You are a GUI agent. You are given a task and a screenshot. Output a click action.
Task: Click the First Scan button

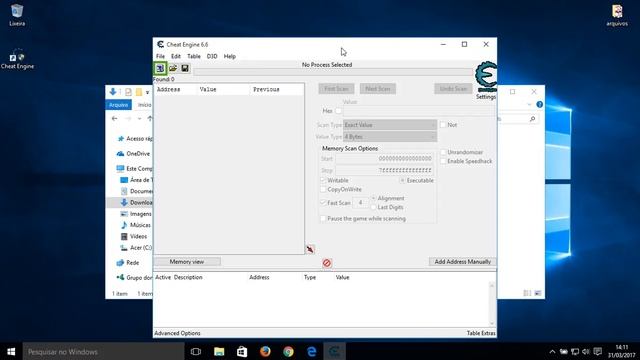coord(336,89)
